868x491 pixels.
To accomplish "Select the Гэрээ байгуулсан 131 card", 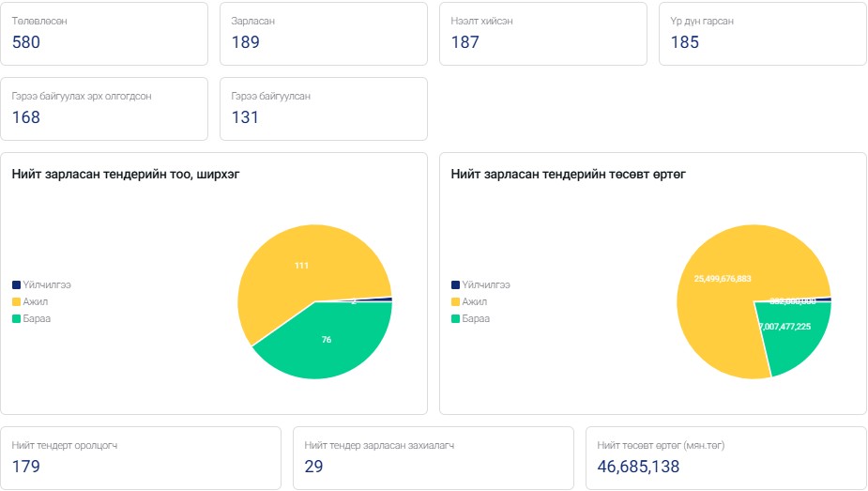I will 323,108.
